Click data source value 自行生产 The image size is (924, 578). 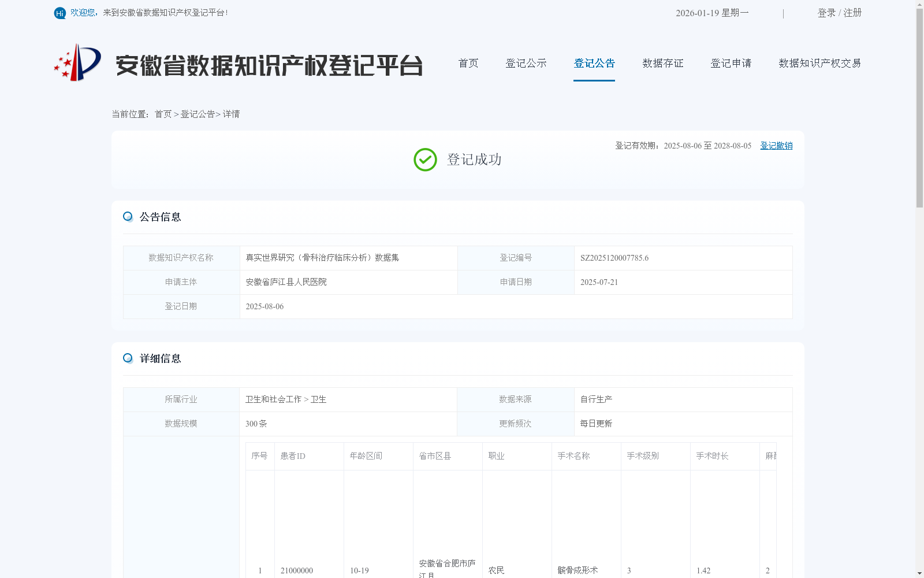click(x=596, y=399)
